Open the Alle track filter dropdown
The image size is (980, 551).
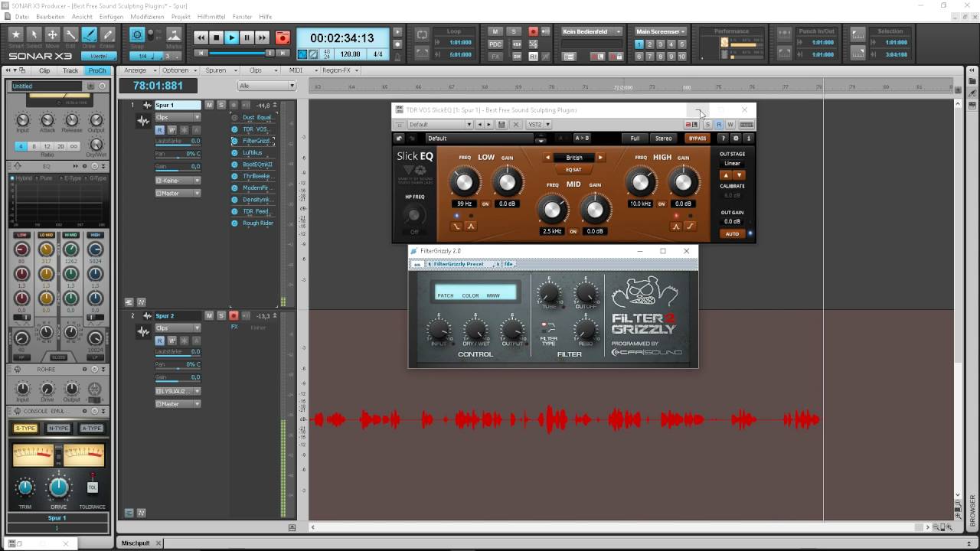pyautogui.click(x=266, y=86)
